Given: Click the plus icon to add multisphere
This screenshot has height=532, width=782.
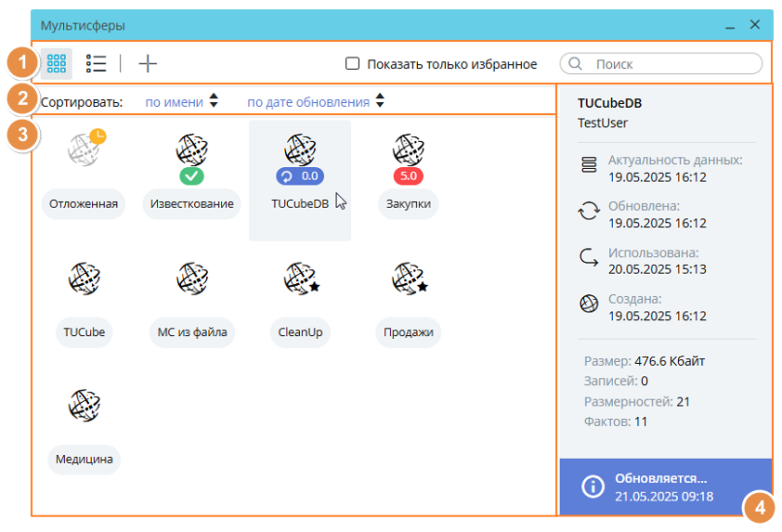Looking at the screenshot, I should (x=148, y=63).
